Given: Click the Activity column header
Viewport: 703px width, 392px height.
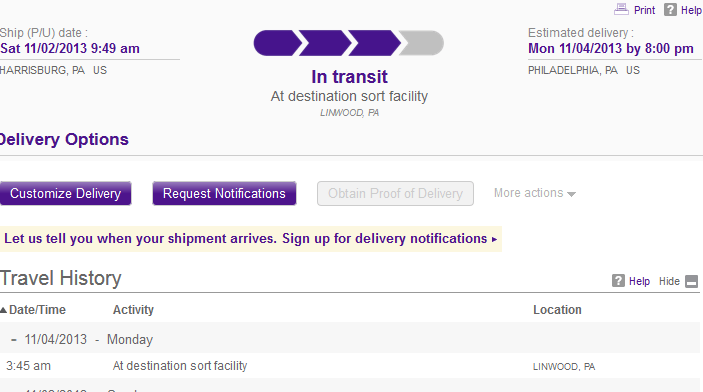Looking at the screenshot, I should (133, 310).
